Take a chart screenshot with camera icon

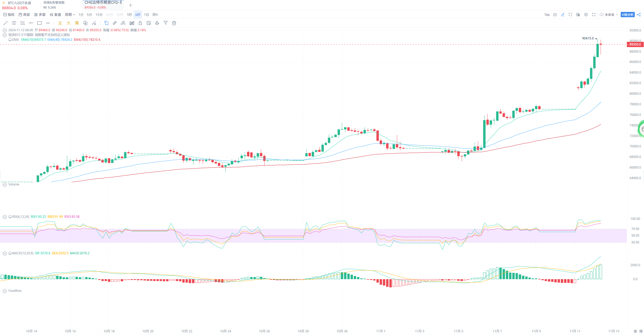click(555, 15)
